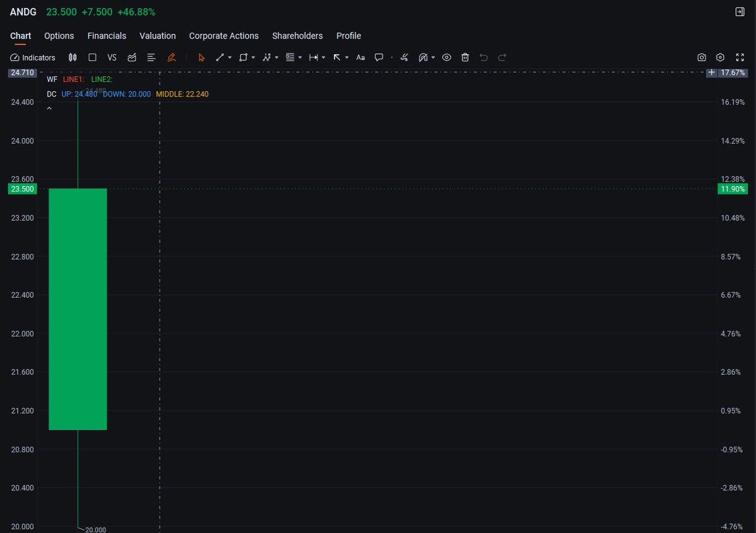Expand the line tools dropdown arrow
The height and width of the screenshot is (533, 756).
tap(230, 57)
